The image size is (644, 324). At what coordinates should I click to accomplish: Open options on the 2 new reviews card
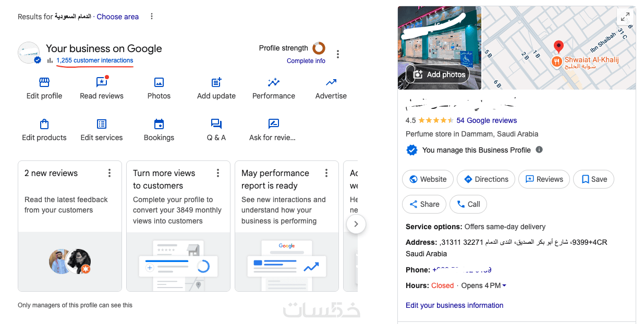pos(110,173)
